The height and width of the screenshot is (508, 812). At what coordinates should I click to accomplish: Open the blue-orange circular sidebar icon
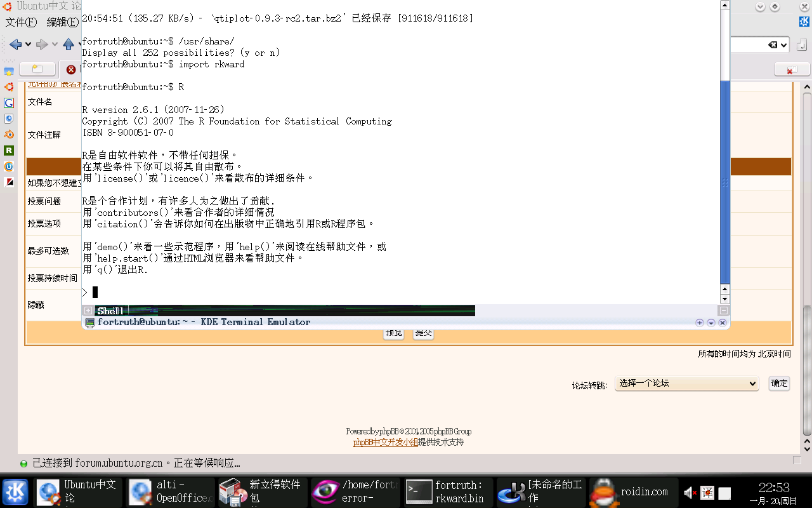pyautogui.click(x=9, y=166)
